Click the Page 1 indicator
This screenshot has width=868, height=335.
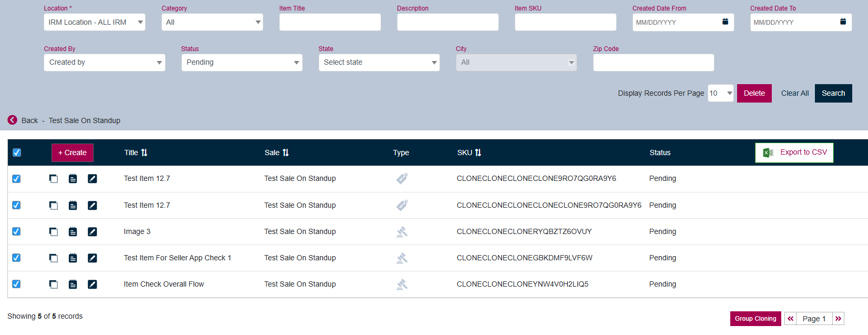point(814,319)
